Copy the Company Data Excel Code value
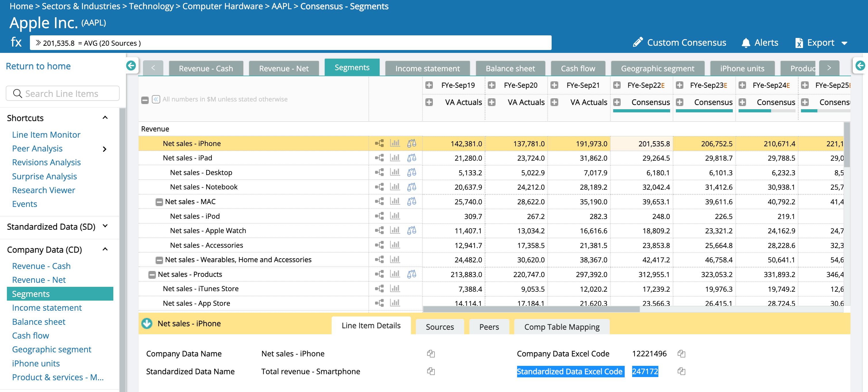The image size is (868, 392). pyautogui.click(x=681, y=353)
